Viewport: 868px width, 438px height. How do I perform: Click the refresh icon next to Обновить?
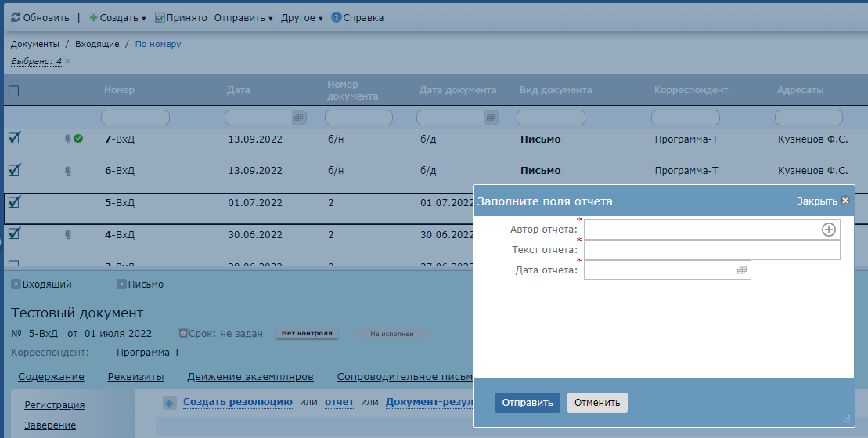pyautogui.click(x=16, y=18)
